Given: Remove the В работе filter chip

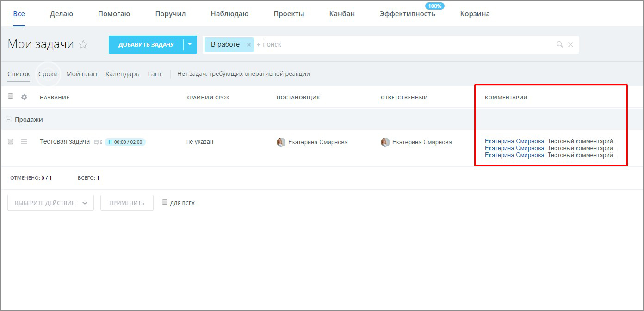Looking at the screenshot, I should pyautogui.click(x=249, y=45).
